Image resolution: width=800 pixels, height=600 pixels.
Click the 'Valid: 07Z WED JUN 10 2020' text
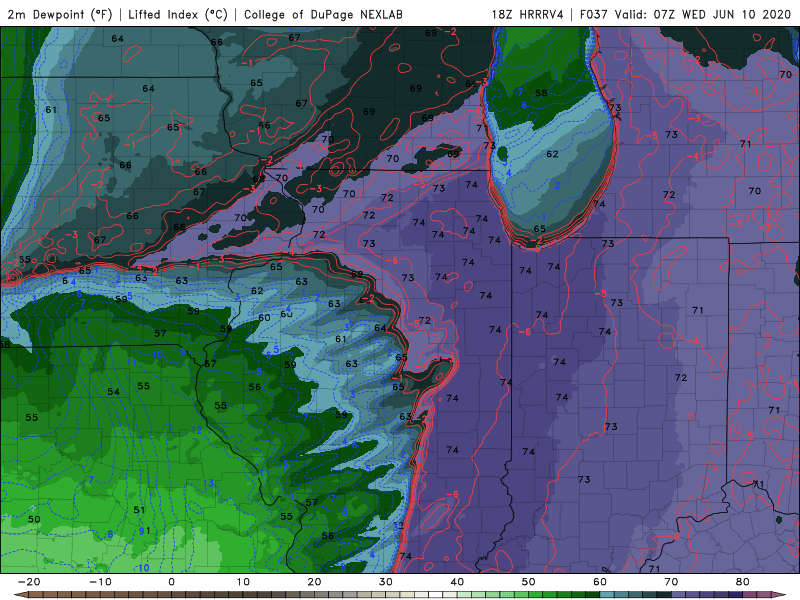click(x=703, y=14)
